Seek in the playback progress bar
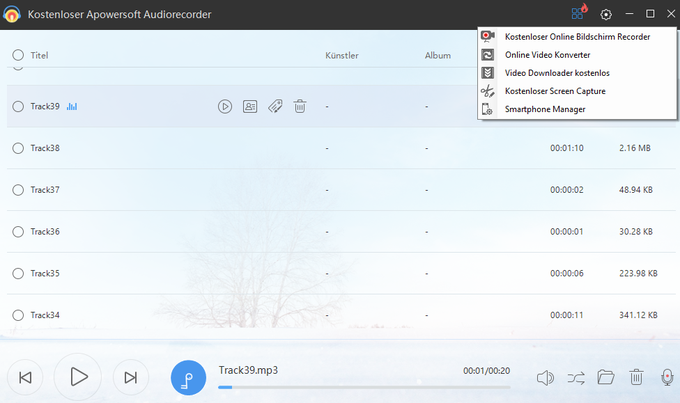The width and height of the screenshot is (680, 403). [364, 387]
